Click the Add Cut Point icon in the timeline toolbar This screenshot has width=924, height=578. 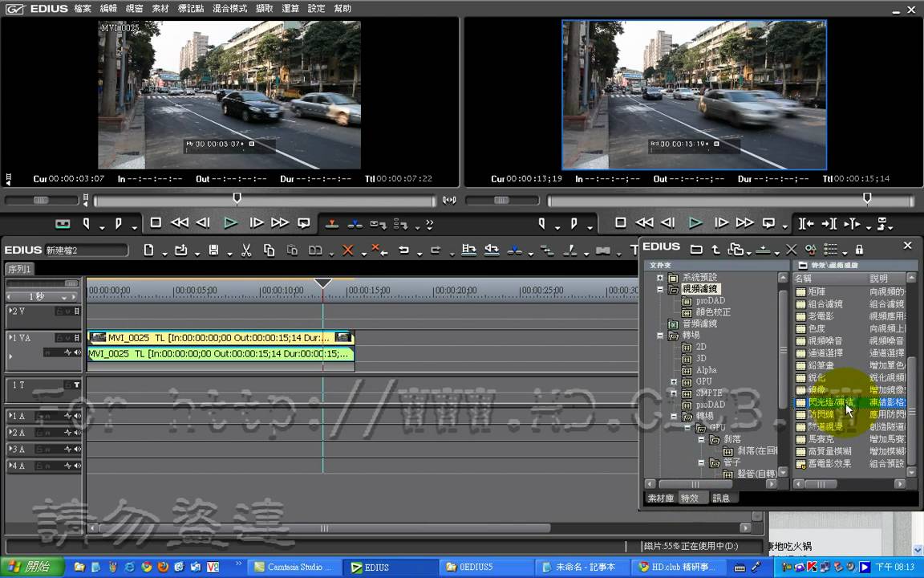click(x=570, y=250)
